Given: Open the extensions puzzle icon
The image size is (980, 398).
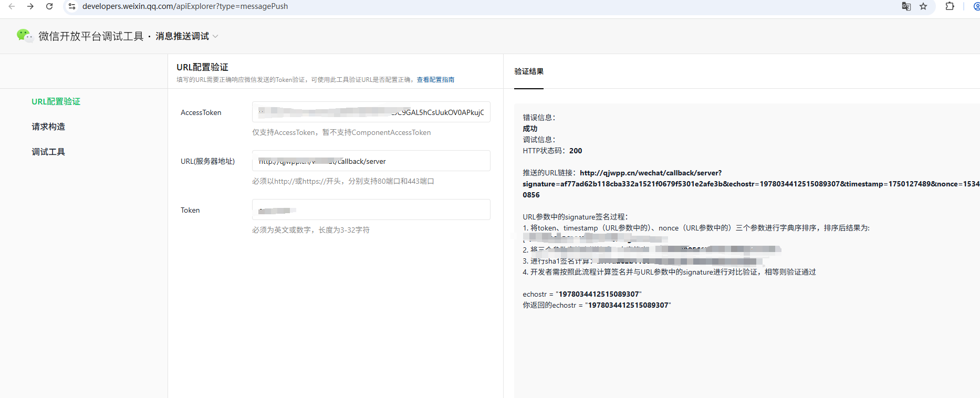Looking at the screenshot, I should coord(950,6).
